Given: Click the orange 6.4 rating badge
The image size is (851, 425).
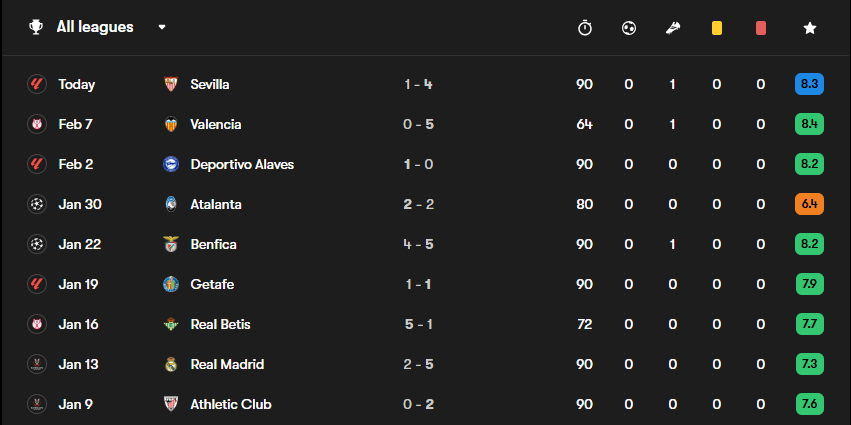Looking at the screenshot, I should pyautogui.click(x=809, y=204).
